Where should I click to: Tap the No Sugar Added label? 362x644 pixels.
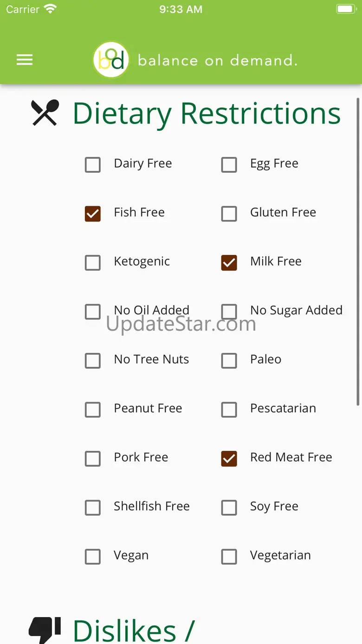296,310
